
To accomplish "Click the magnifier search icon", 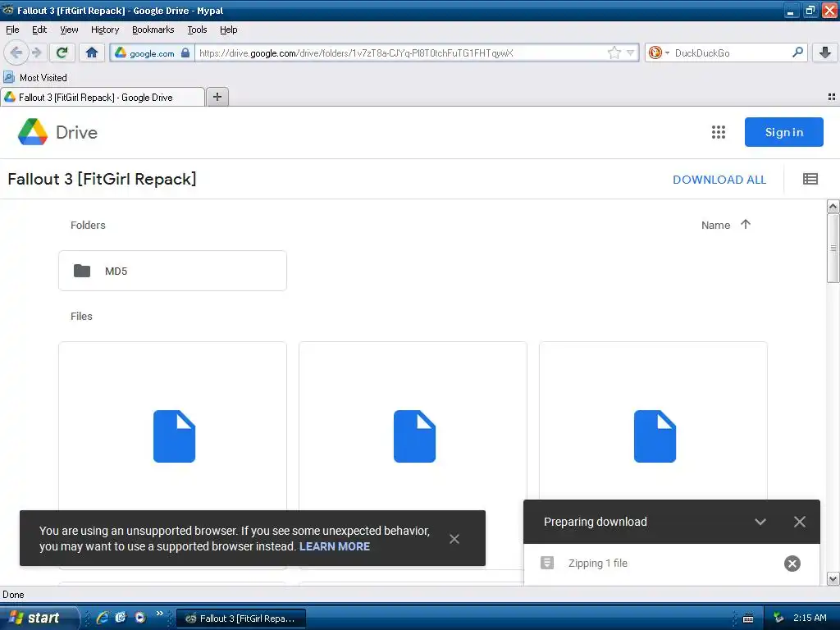I will 797,52.
